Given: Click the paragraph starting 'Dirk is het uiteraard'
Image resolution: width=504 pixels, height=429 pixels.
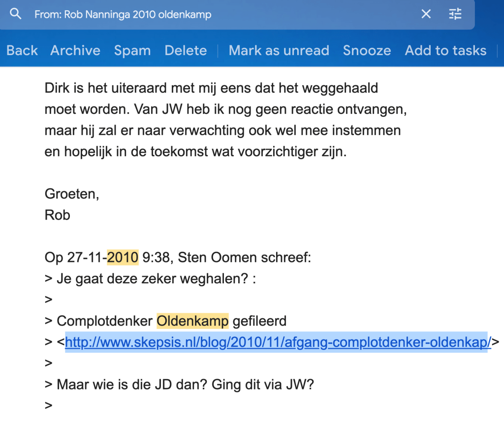Looking at the screenshot, I should pos(212,89).
